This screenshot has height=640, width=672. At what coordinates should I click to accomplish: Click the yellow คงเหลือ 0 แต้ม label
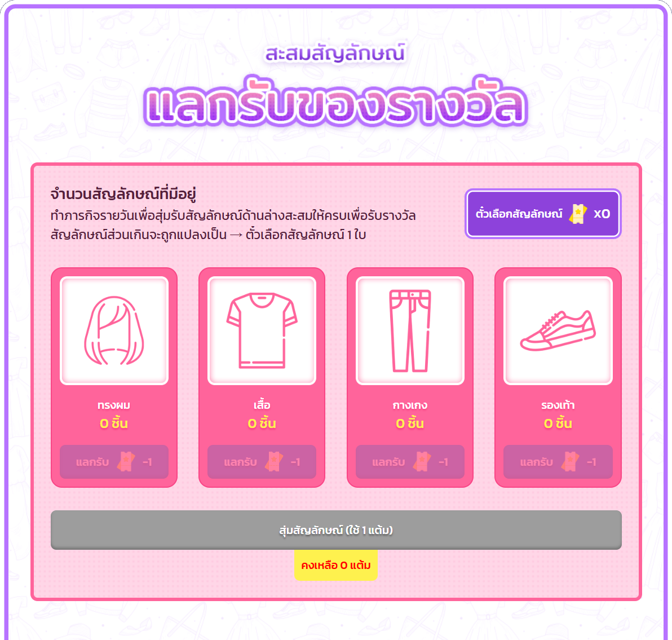point(336,565)
